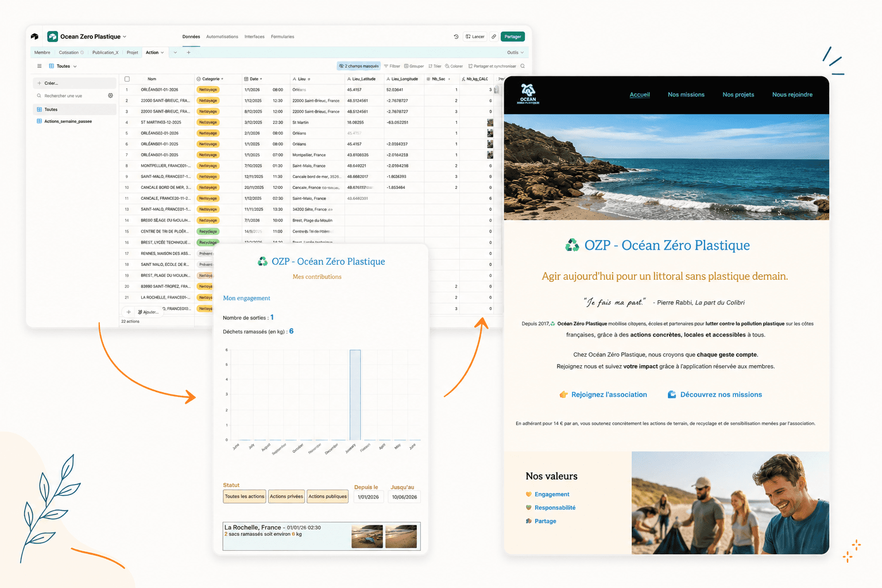Open the Date column header menu
Screen dimensions: 882x588
pos(261,79)
